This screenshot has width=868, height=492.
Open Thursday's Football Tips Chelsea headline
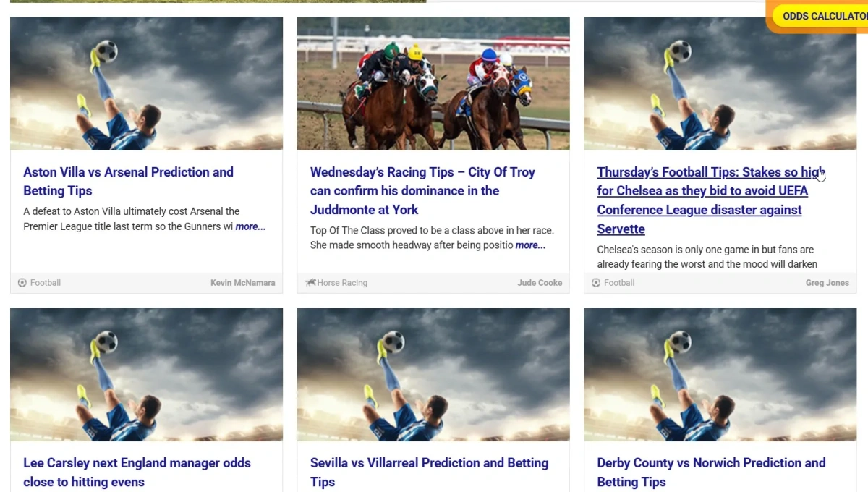709,200
